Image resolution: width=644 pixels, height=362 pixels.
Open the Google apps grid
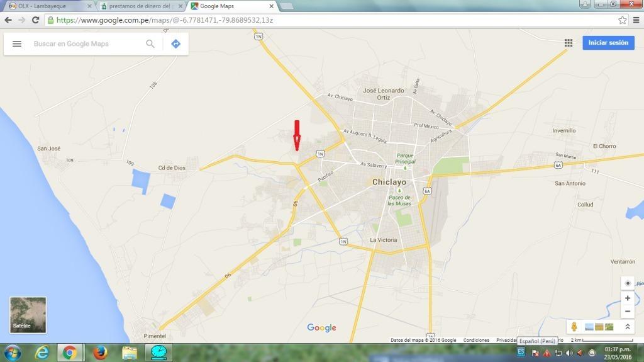pos(569,43)
